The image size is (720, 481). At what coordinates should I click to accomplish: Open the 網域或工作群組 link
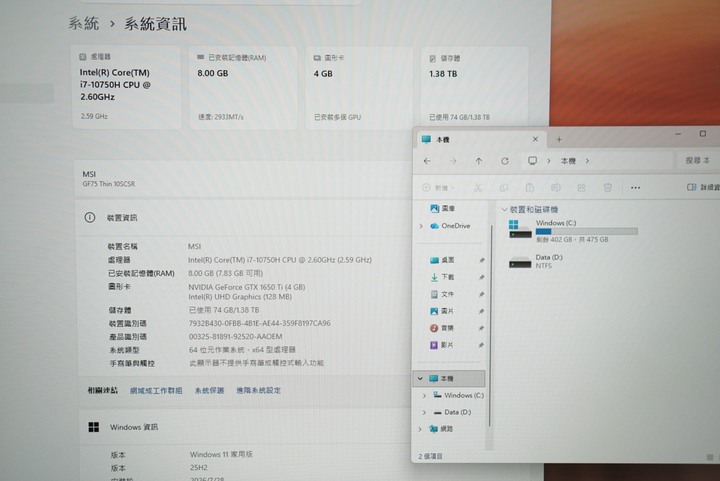point(156,391)
